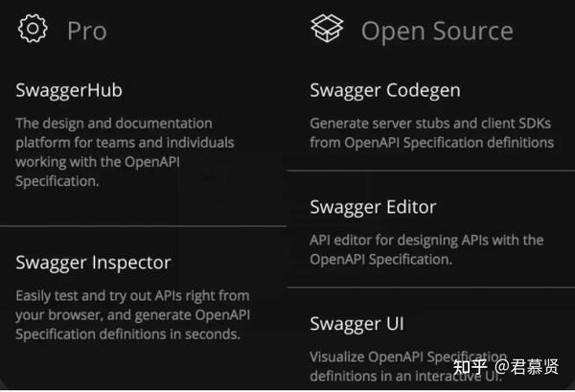The width and height of the screenshot is (575, 392).
Task: Click the Codegen server stubs description text
Action: [431, 132]
